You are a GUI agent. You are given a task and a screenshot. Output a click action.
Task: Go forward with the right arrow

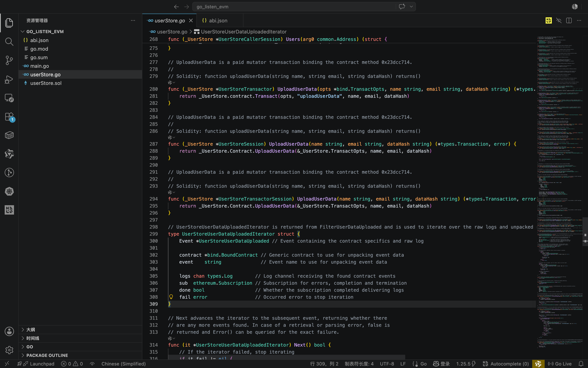(186, 7)
